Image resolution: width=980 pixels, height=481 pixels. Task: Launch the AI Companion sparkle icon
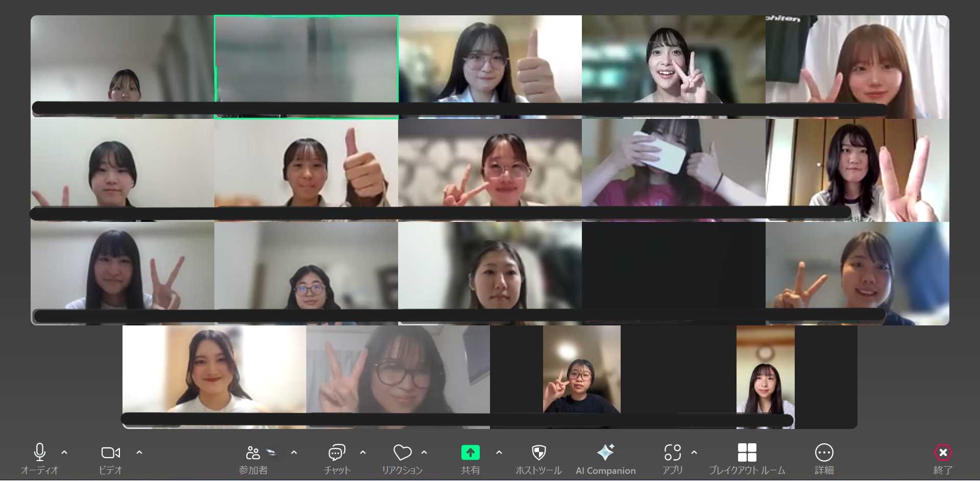pyautogui.click(x=605, y=452)
